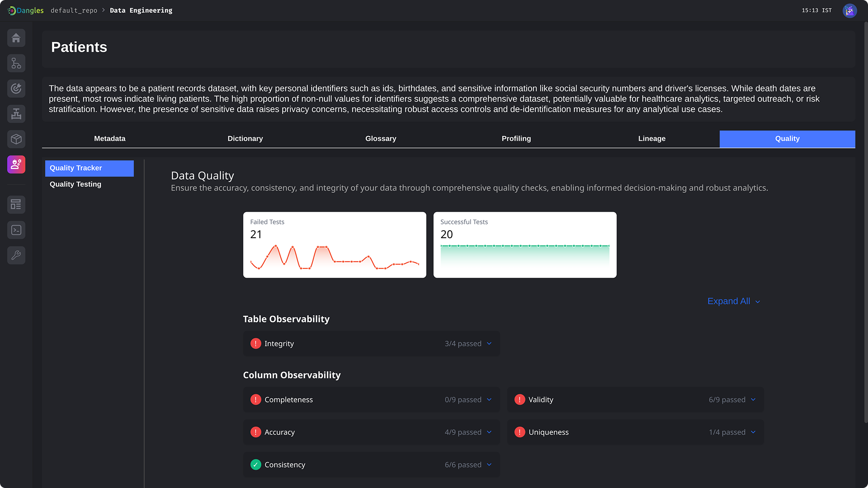Image resolution: width=868 pixels, height=488 pixels.
Task: Expand the Completeness 0/9 passed row
Action: coord(371,400)
